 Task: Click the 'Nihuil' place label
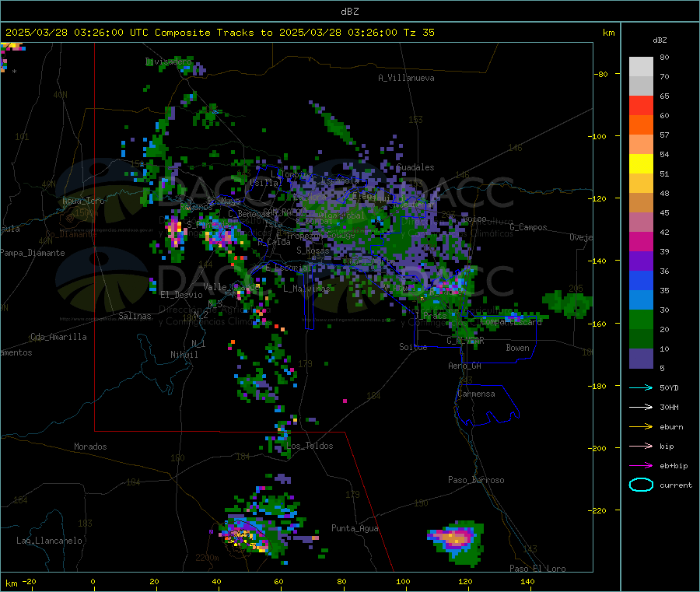click(184, 355)
